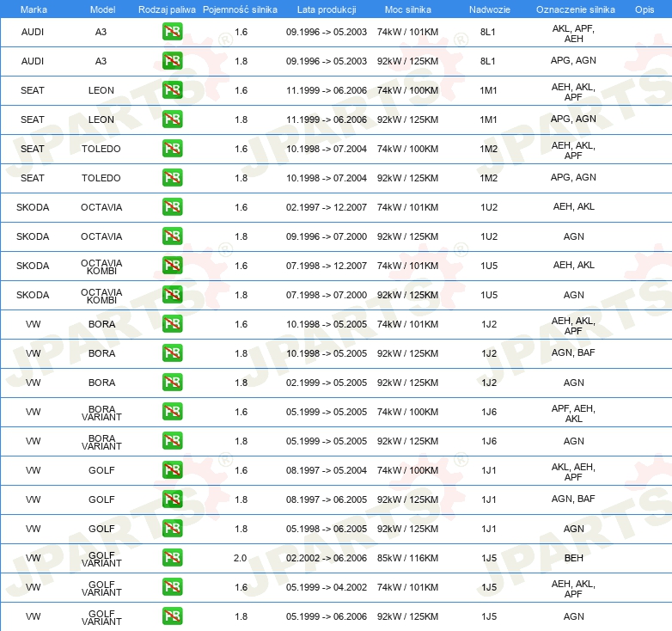Click the Model column header
The image size is (672, 631).
click(x=102, y=9)
